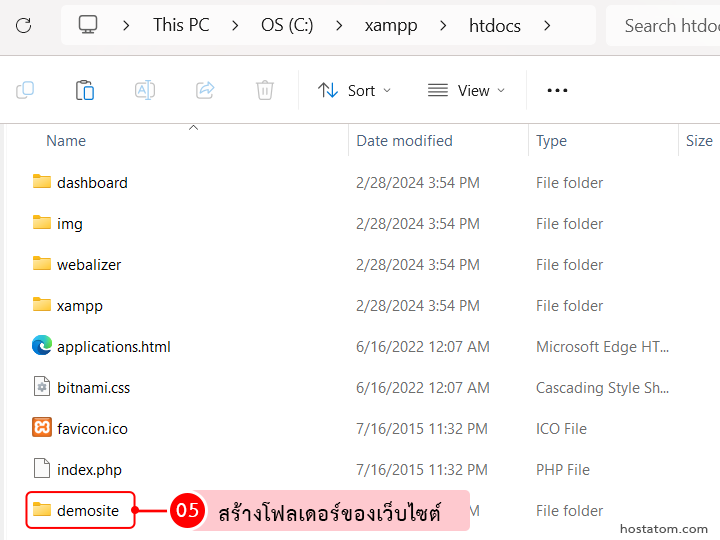This screenshot has height=540, width=720.
Task: Click the Search htdocs field
Action: pyautogui.click(x=665, y=25)
